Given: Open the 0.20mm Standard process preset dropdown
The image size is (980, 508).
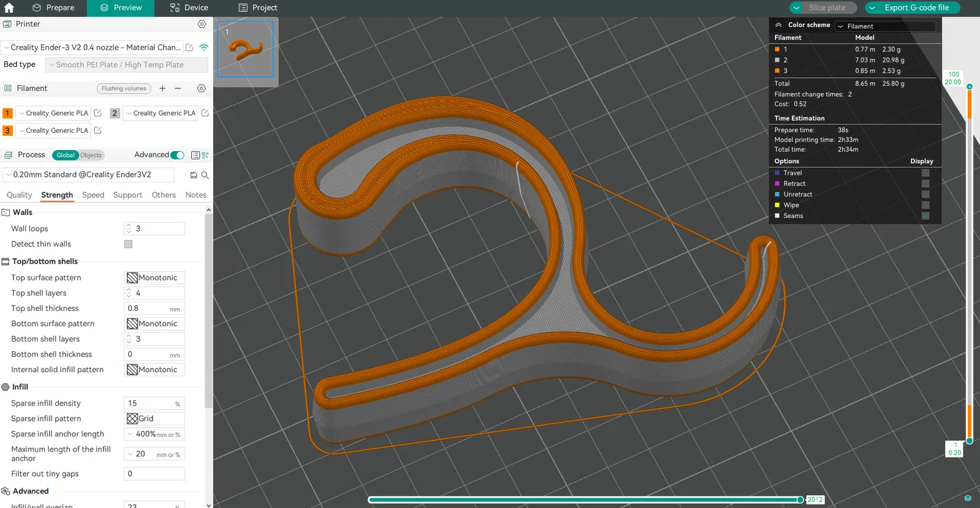Looking at the screenshot, I should click(x=88, y=174).
